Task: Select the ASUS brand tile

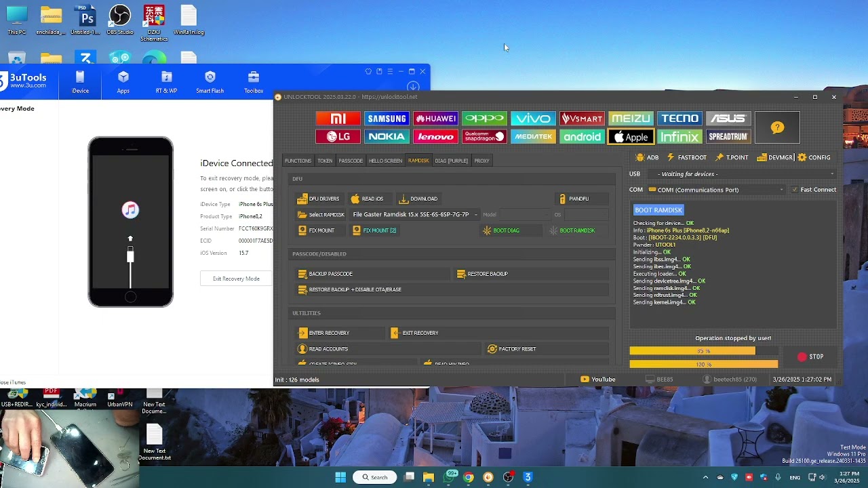Action: tap(728, 119)
